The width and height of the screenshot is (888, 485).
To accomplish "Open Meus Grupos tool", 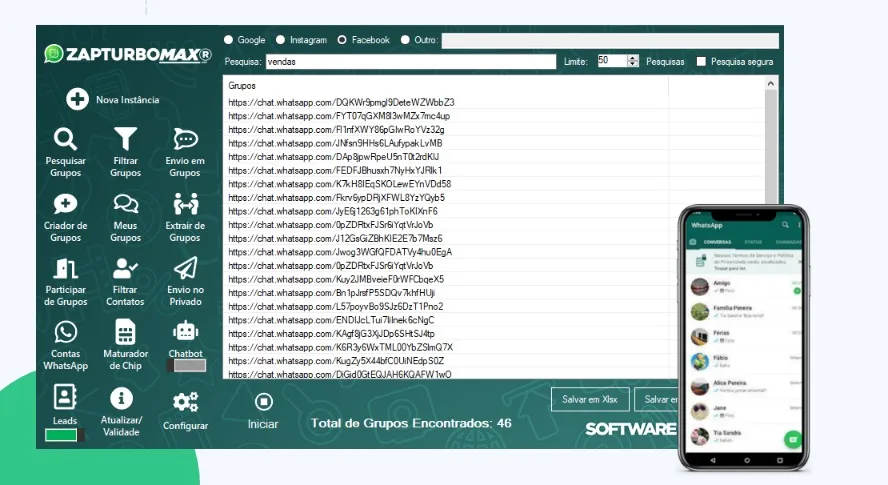I will click(125, 218).
